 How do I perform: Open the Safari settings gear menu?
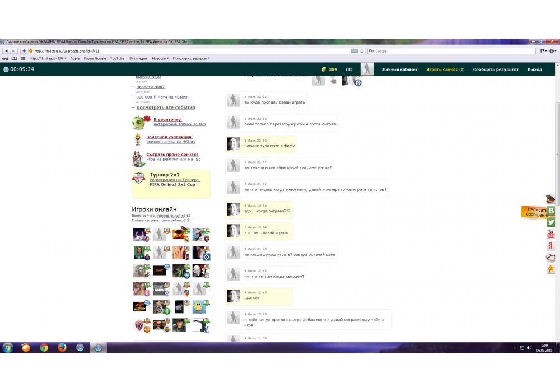click(x=552, y=51)
